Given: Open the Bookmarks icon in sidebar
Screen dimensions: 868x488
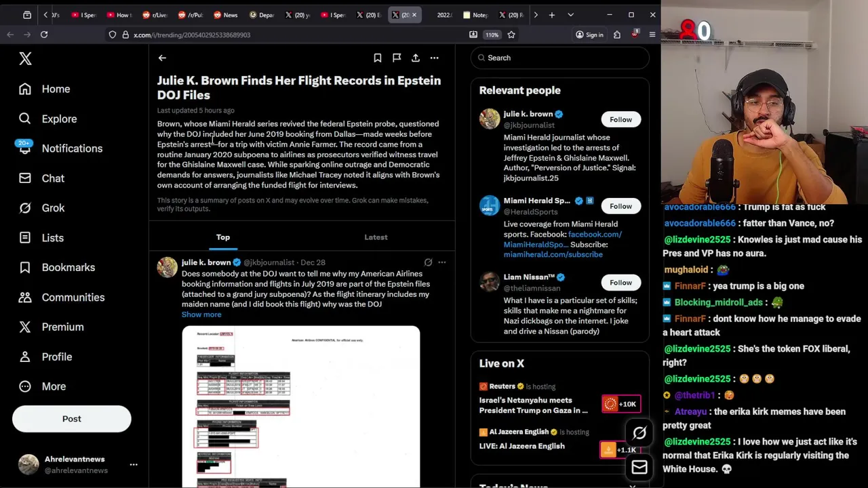Looking at the screenshot, I should pyautogui.click(x=25, y=267).
